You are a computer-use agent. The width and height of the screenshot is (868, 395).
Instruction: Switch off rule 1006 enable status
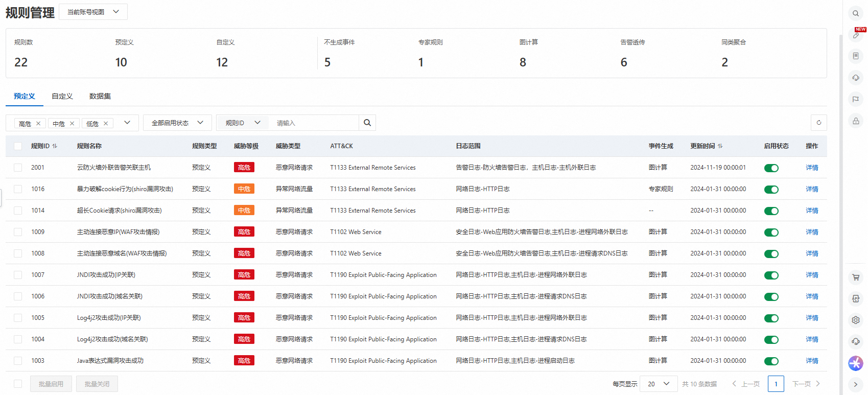pos(771,297)
